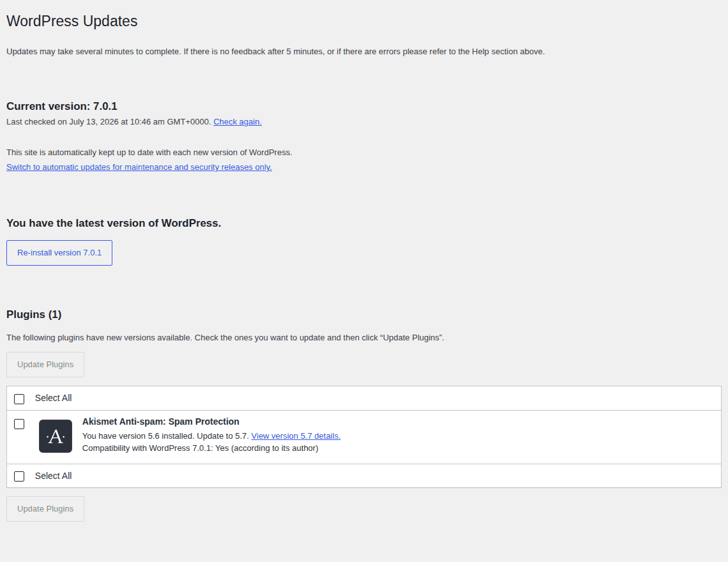
Task: Open View version 5.7 details link
Action: 296,436
